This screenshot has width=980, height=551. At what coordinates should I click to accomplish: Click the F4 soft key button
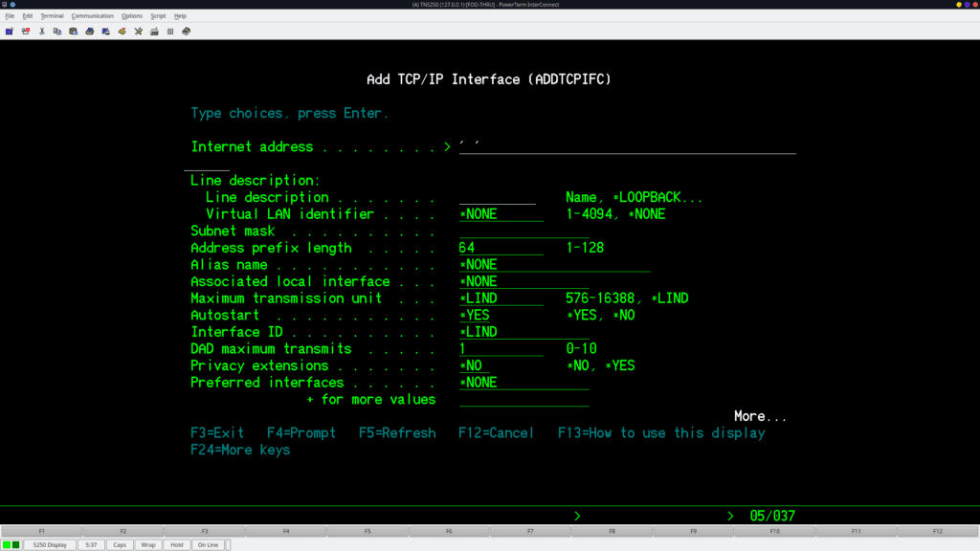tap(286, 531)
